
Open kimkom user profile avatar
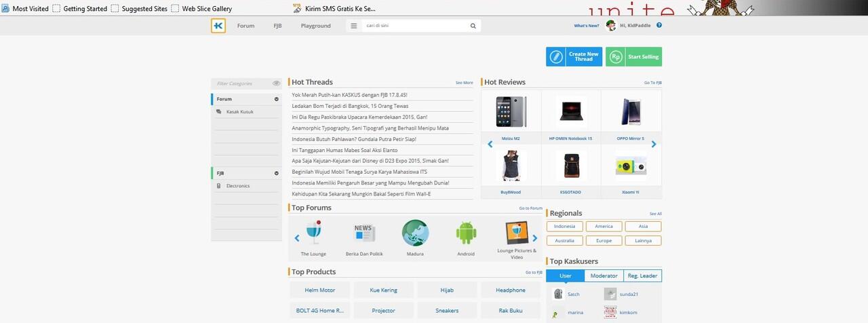coord(610,313)
